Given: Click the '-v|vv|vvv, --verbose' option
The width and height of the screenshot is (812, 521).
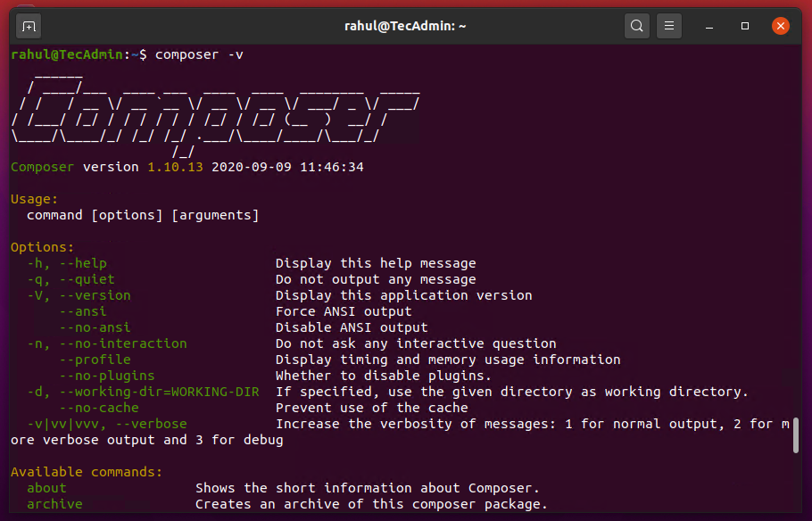Looking at the screenshot, I should click(x=107, y=424).
